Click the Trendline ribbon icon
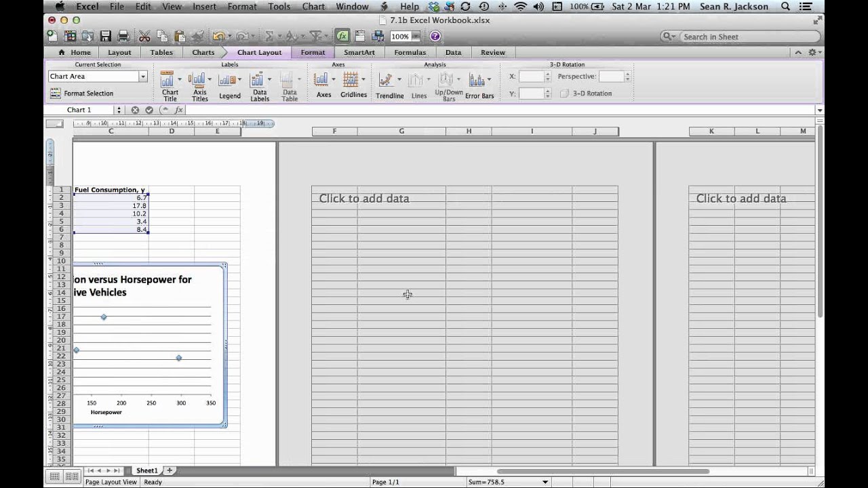This screenshot has height=488, width=868. [x=386, y=80]
